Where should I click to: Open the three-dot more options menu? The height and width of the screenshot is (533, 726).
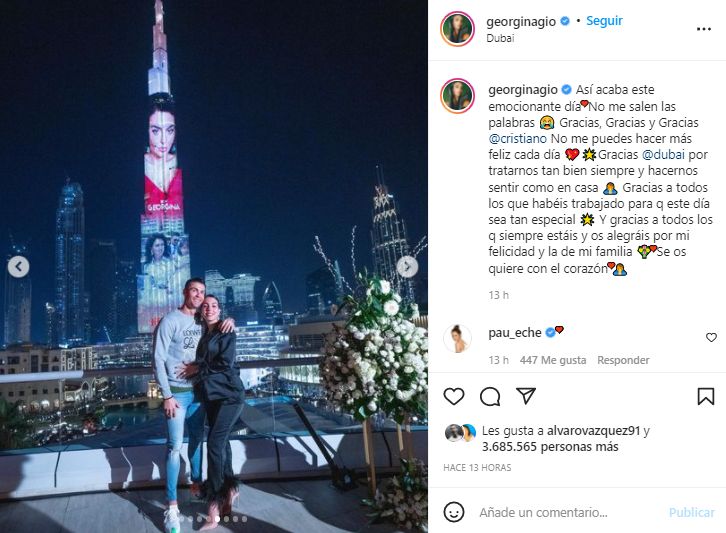point(704,29)
